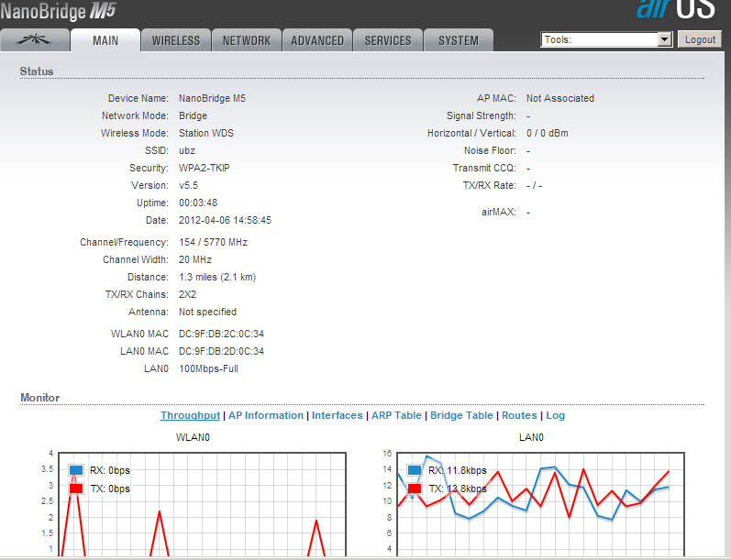Viewport: 731px width, 560px height.
Task: Select distance '1.3 miles (2.1 km)'
Action: pyautogui.click(x=217, y=277)
